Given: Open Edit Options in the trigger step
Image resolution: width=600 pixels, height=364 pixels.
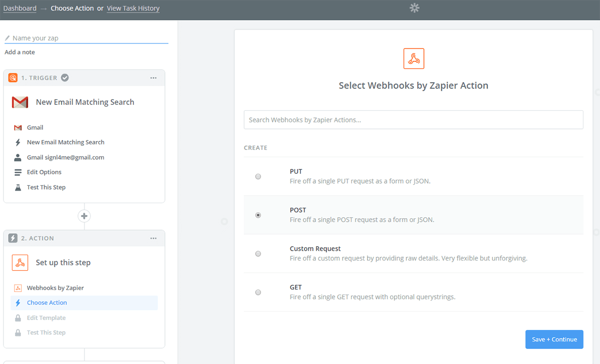Looking at the screenshot, I should 84,172.
